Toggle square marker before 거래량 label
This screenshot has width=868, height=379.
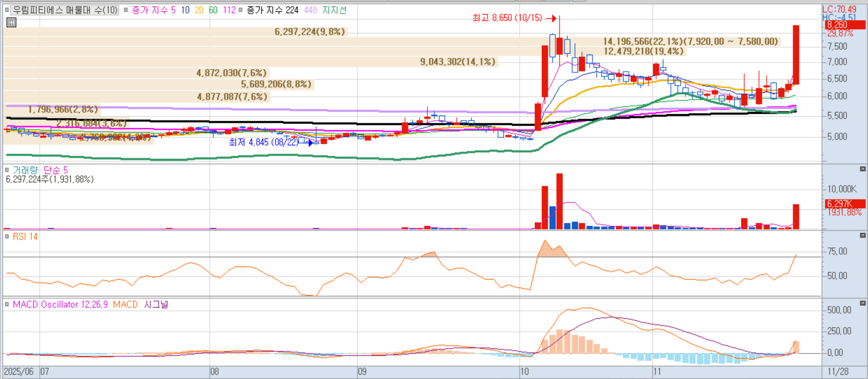tap(7, 170)
